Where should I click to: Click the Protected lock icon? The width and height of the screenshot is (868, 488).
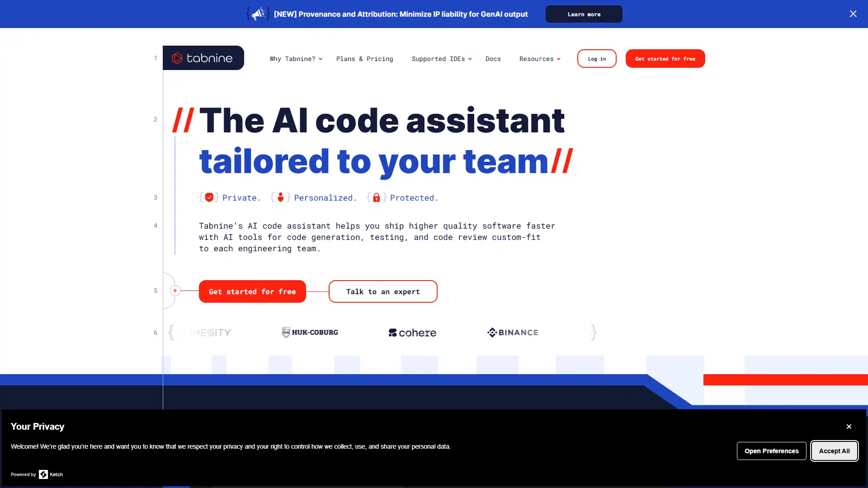(x=377, y=197)
